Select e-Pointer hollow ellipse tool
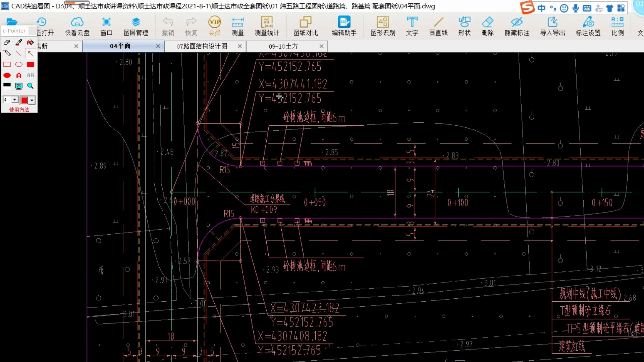Screen dimensions: 644x362 pos(19,64)
